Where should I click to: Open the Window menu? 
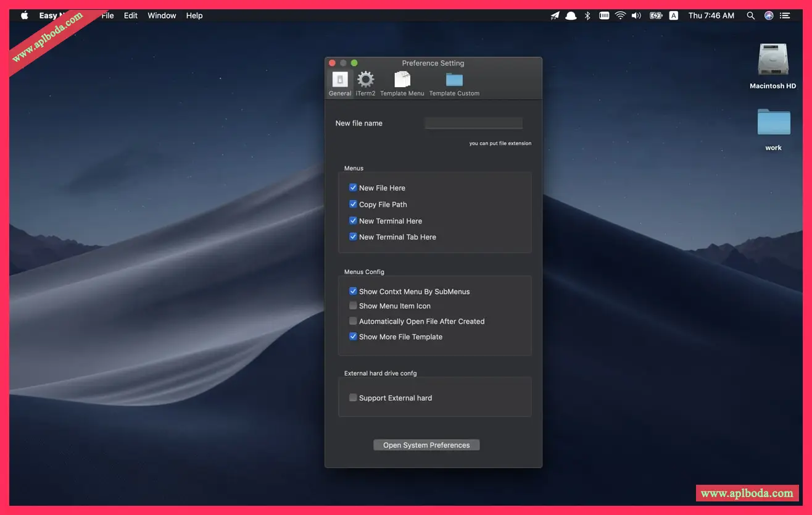(x=162, y=15)
